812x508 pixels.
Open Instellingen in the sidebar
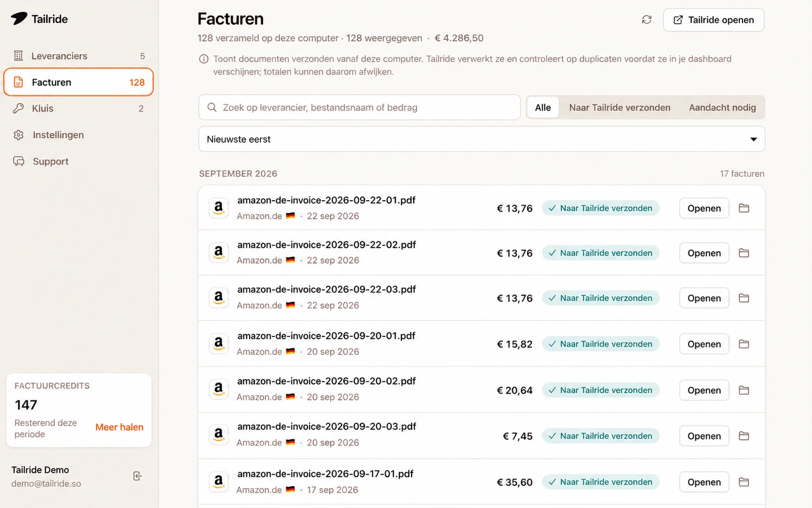(79, 135)
